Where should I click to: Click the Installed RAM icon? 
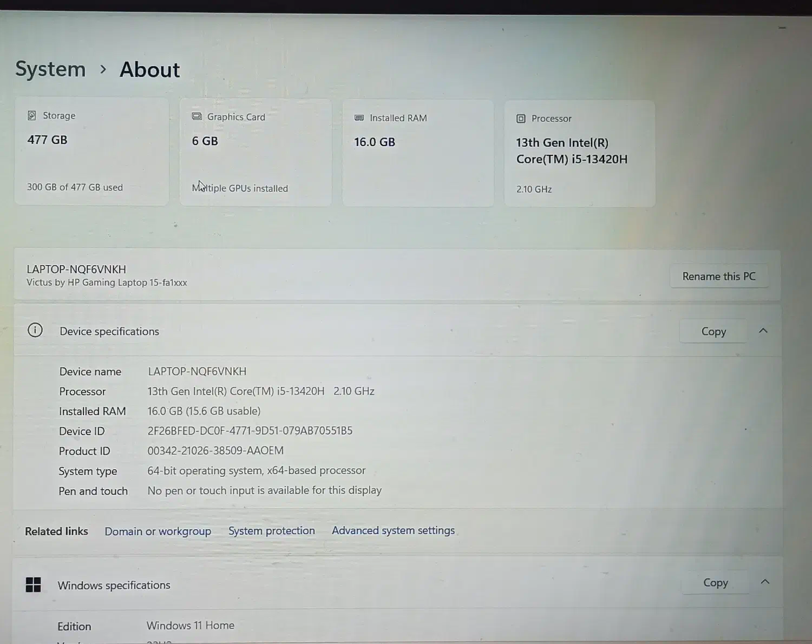point(359,117)
